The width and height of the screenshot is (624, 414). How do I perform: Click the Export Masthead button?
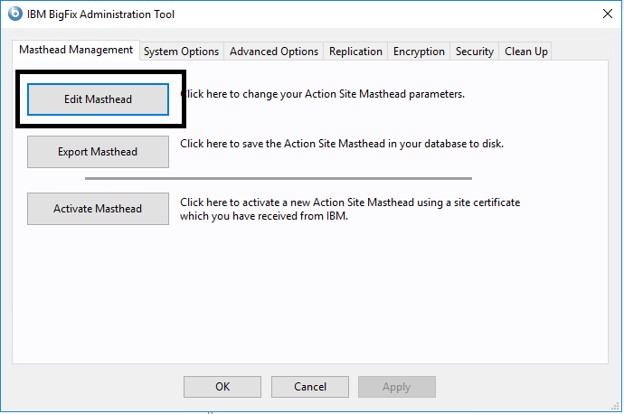click(98, 152)
